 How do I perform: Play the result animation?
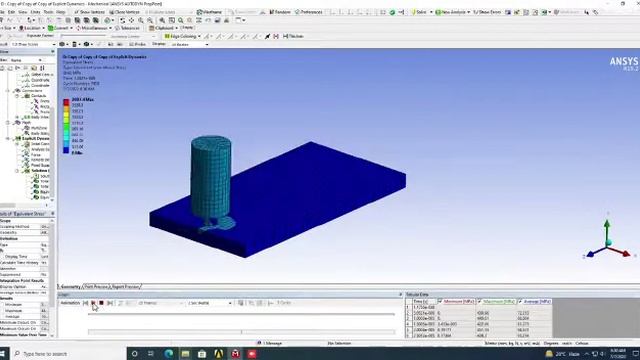point(93,303)
